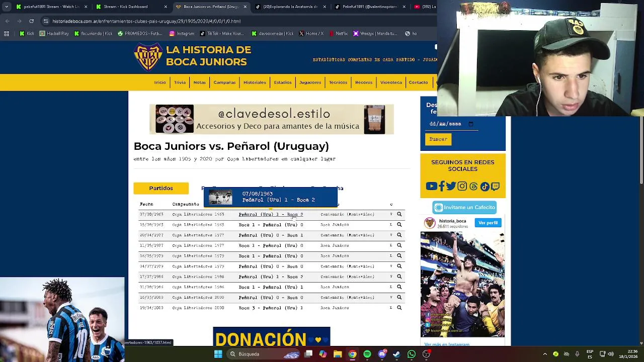Screen dimensions: 644x362
Task: Open Haxball Play bookmark
Action: click(54, 34)
